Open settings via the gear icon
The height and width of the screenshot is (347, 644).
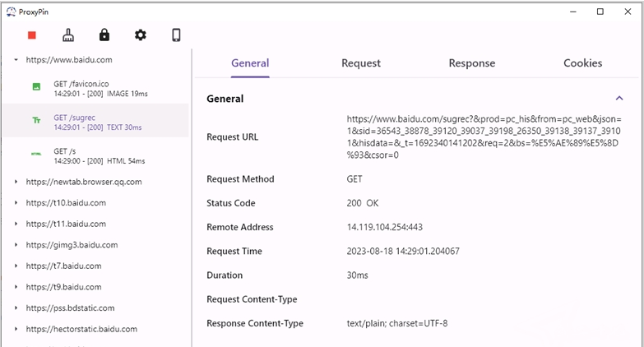141,35
